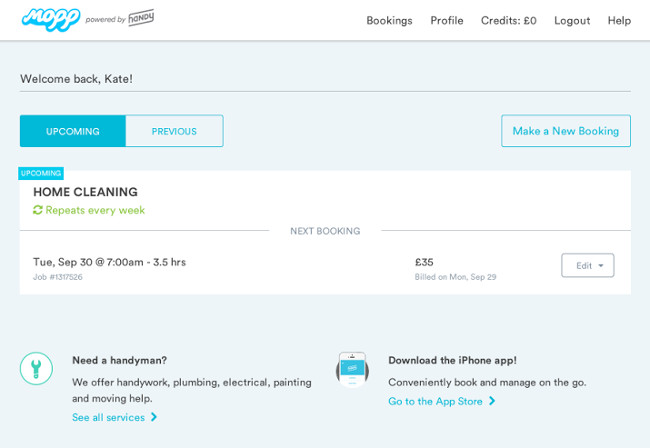Switch to the Upcoming tab
The height and width of the screenshot is (448, 650).
point(73,131)
